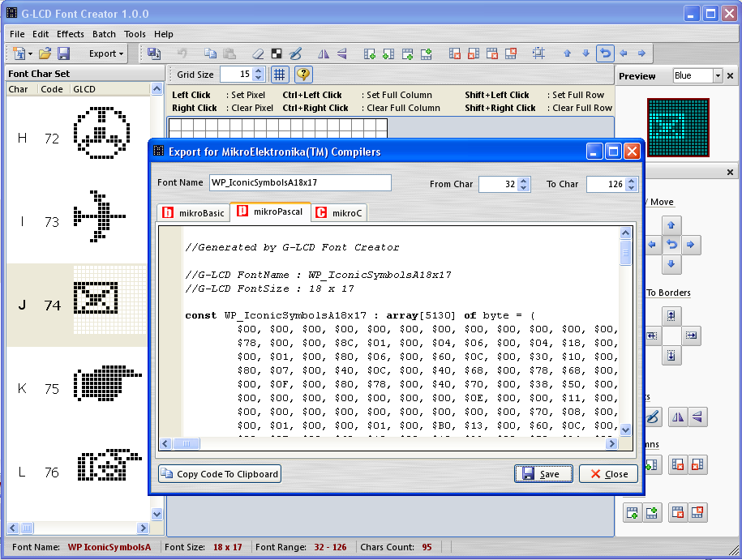742x560 pixels.
Task: Click the yellow help question icon
Action: [x=303, y=75]
